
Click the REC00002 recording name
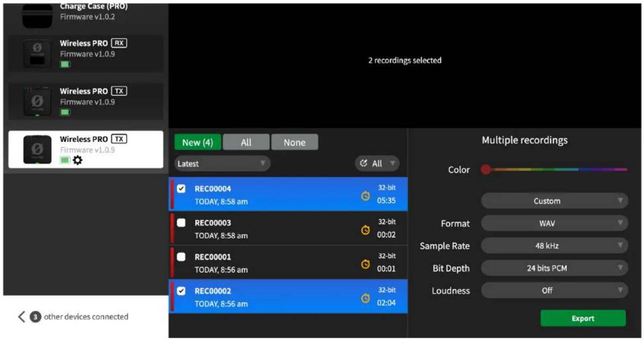tap(213, 291)
